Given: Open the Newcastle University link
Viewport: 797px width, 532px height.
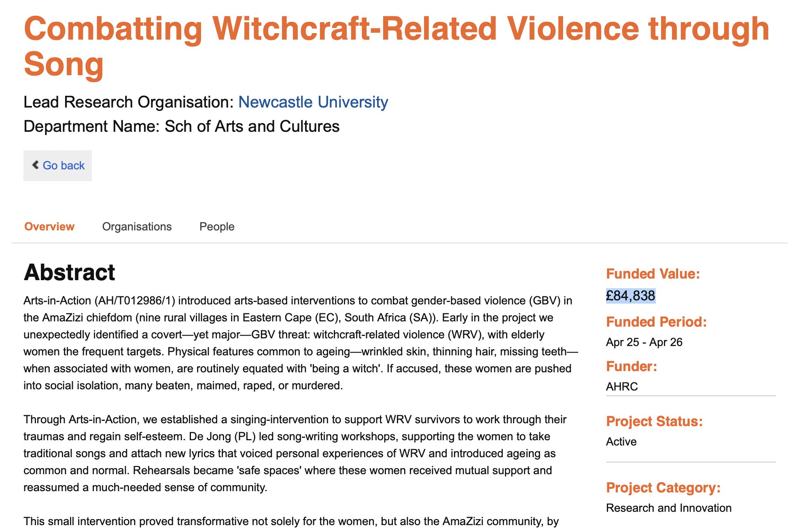Looking at the screenshot, I should (x=313, y=102).
